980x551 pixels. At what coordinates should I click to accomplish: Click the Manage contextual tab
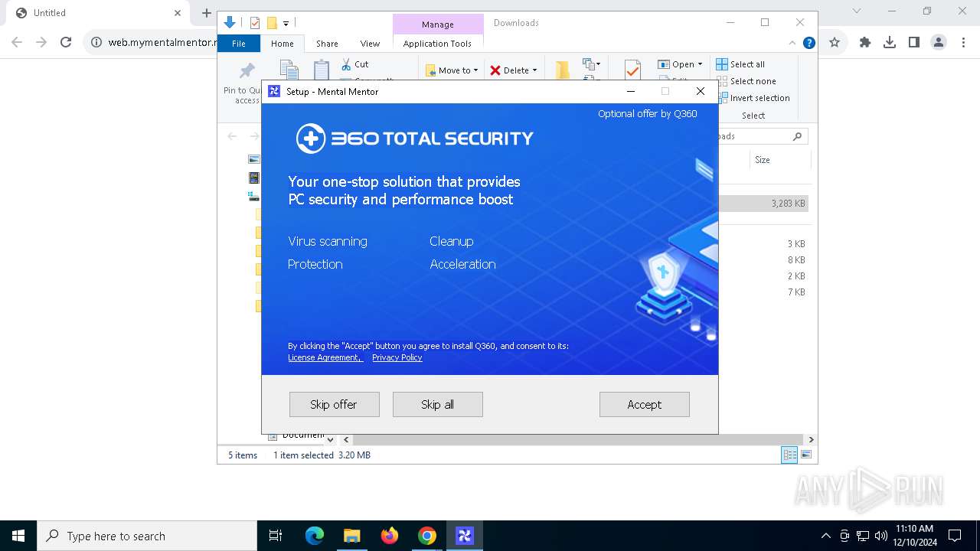pyautogui.click(x=438, y=24)
